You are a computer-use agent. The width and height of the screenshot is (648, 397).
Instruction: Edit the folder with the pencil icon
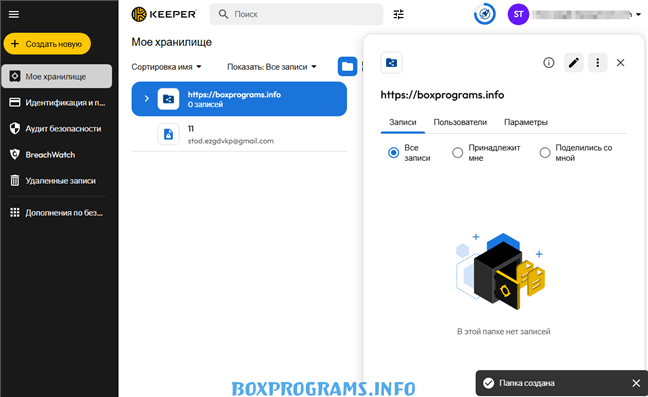[x=574, y=62]
